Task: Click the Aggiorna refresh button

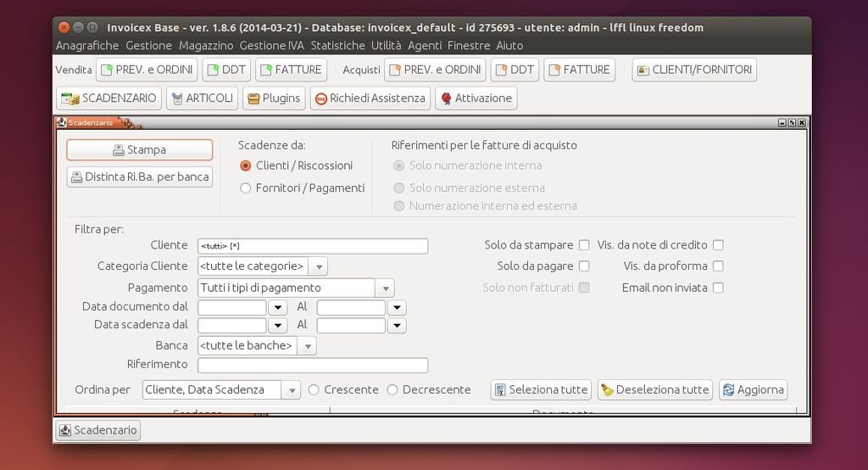Action: (753, 390)
